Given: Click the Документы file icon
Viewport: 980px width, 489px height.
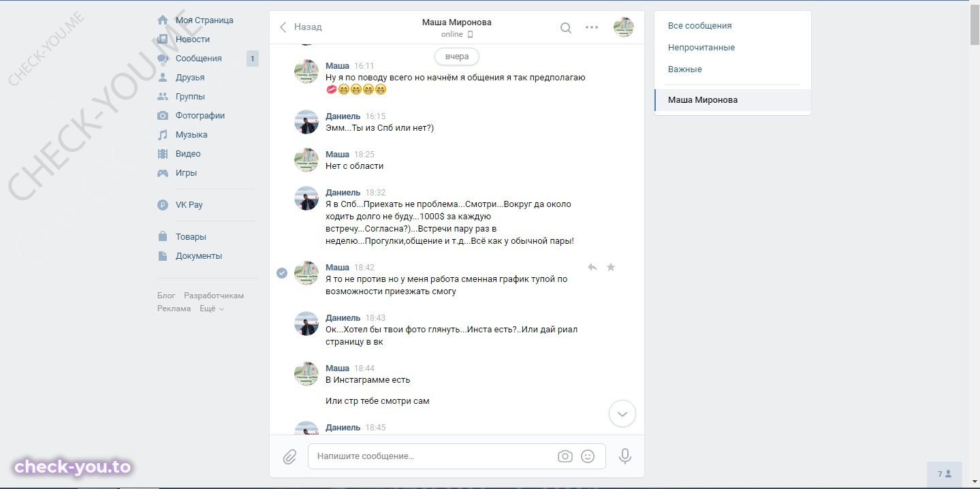Looking at the screenshot, I should pos(163,256).
